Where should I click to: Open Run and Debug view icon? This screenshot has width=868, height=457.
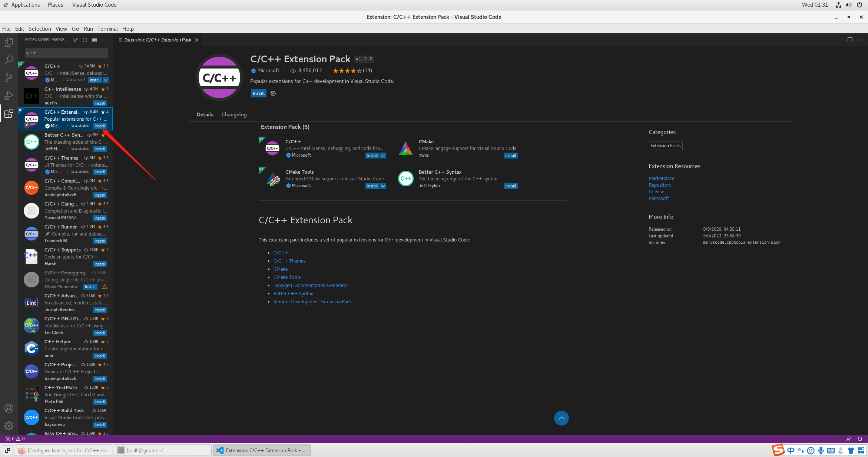click(x=9, y=95)
